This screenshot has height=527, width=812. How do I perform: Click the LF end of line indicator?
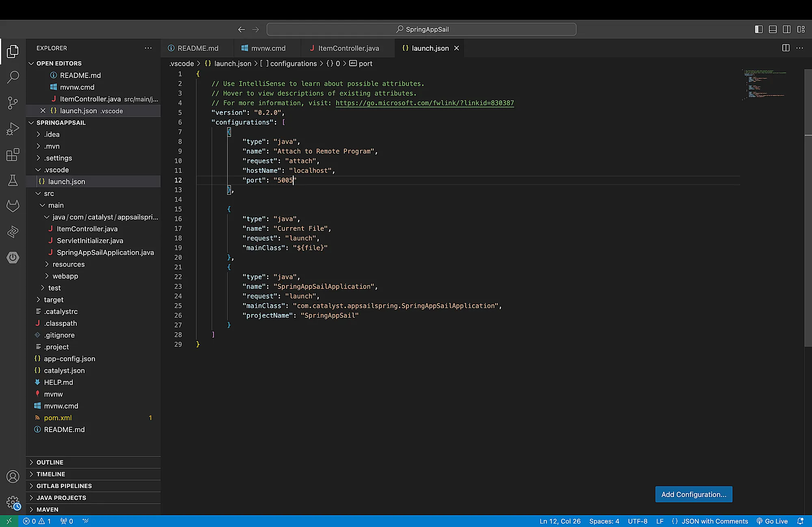click(660, 521)
